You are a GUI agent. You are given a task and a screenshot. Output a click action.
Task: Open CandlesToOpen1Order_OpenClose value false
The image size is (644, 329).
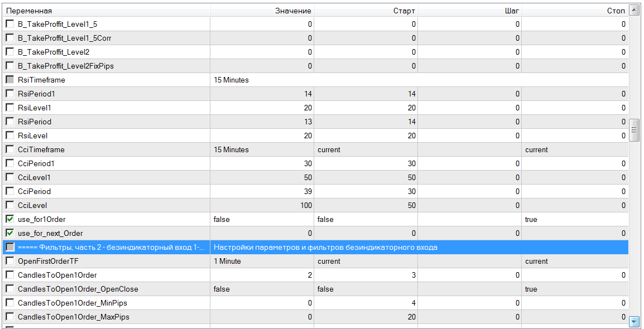pyautogui.click(x=222, y=289)
